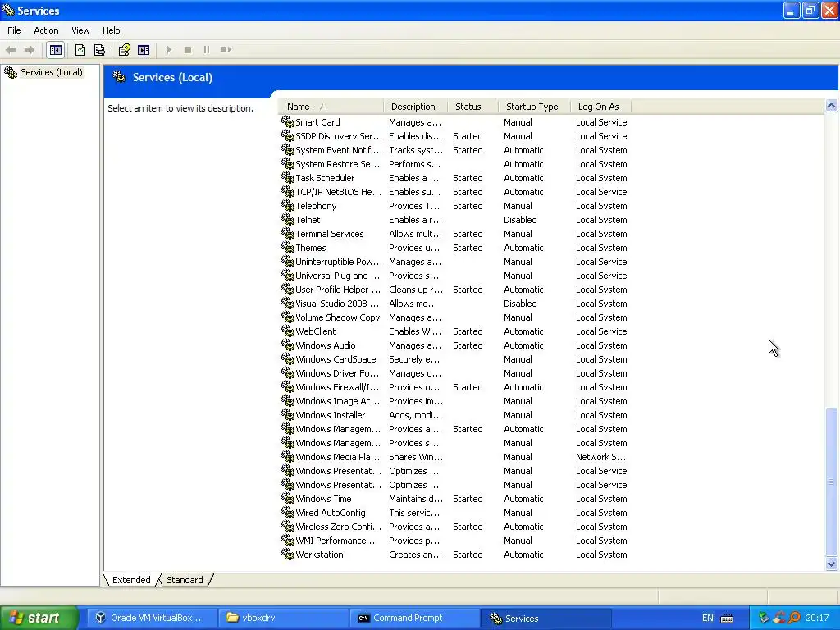Select the Terminal Services row

[x=454, y=234]
